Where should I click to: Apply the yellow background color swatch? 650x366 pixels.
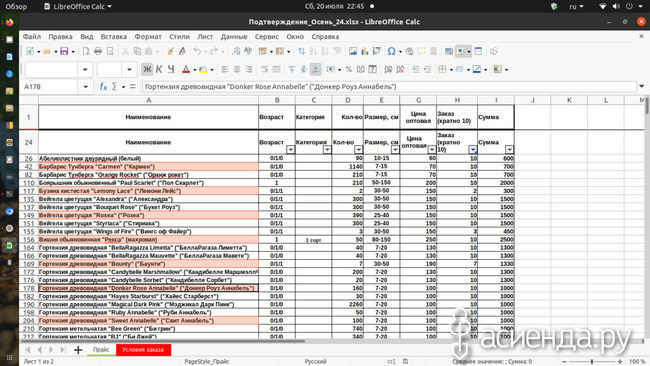(x=203, y=69)
